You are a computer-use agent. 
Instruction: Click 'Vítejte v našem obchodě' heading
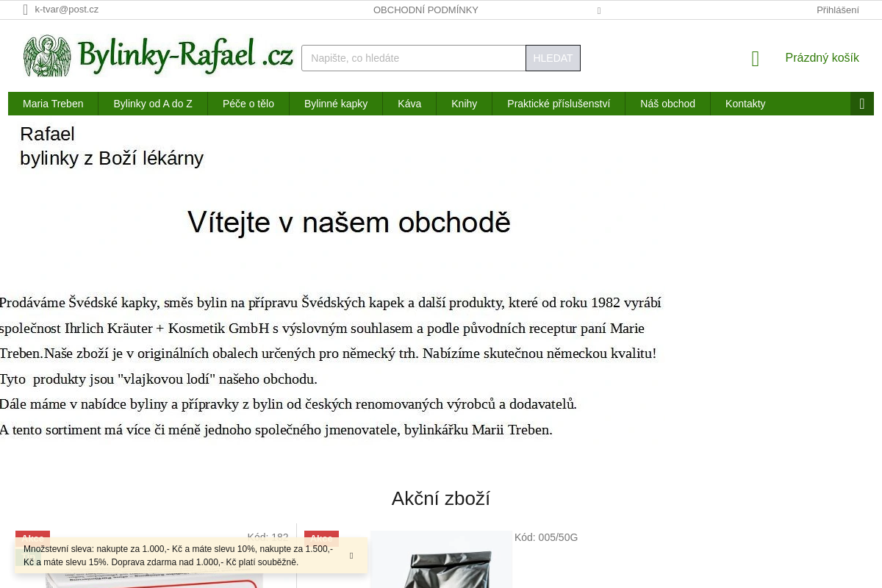(349, 222)
